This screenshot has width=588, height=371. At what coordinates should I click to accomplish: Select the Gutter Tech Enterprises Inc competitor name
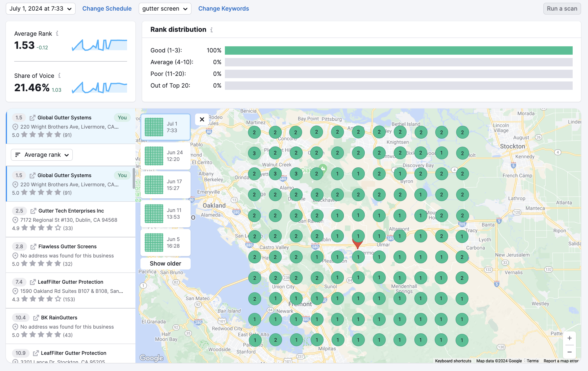[x=71, y=211]
